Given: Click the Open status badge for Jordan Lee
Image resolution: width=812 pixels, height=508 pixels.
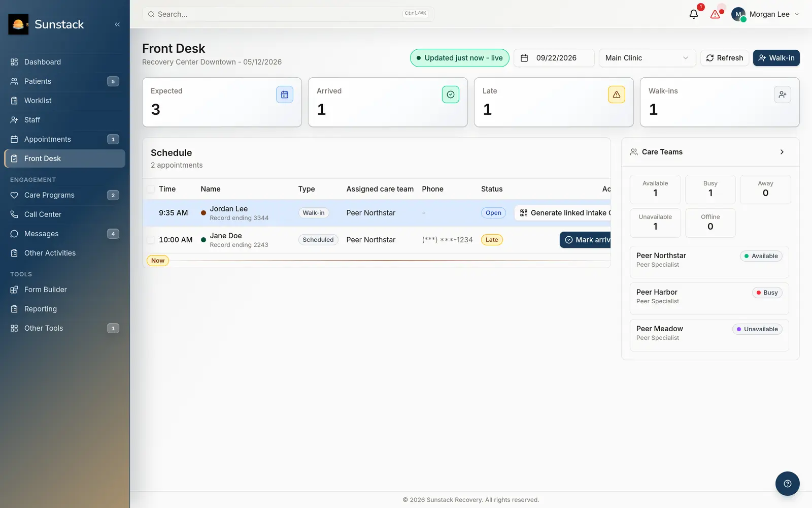Looking at the screenshot, I should click(493, 213).
